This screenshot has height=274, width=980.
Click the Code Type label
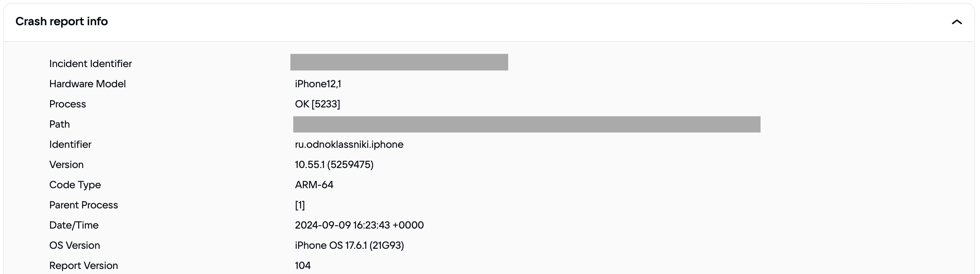(75, 185)
